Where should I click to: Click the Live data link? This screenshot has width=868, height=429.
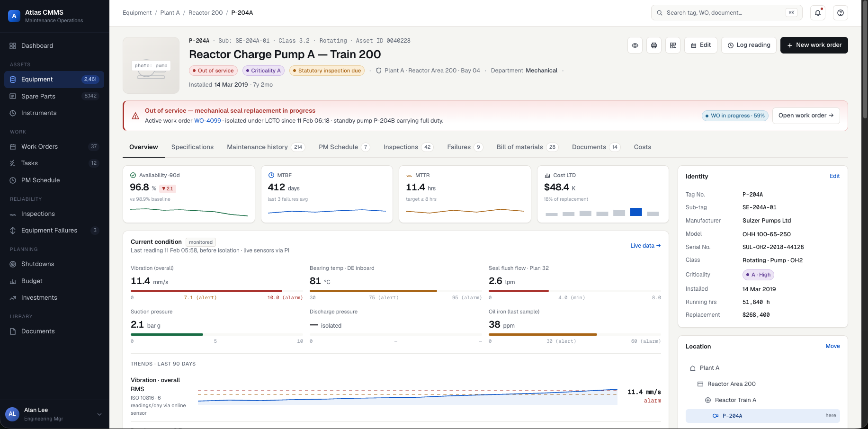(645, 246)
